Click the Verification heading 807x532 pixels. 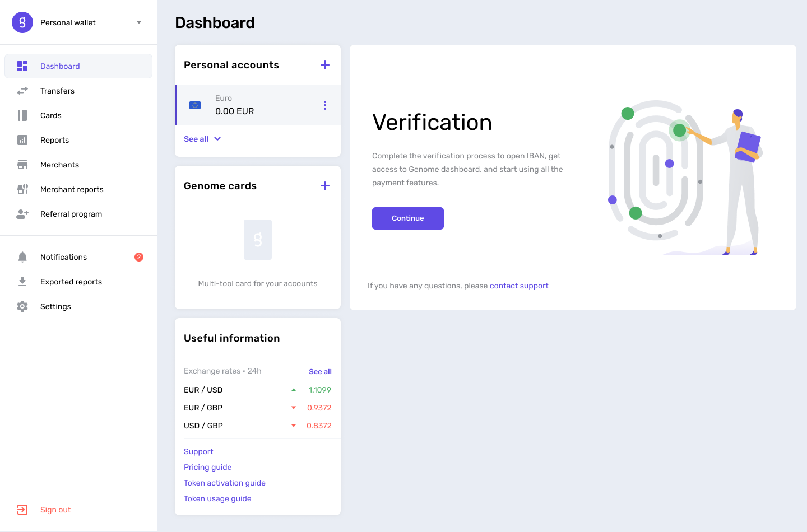tap(432, 122)
